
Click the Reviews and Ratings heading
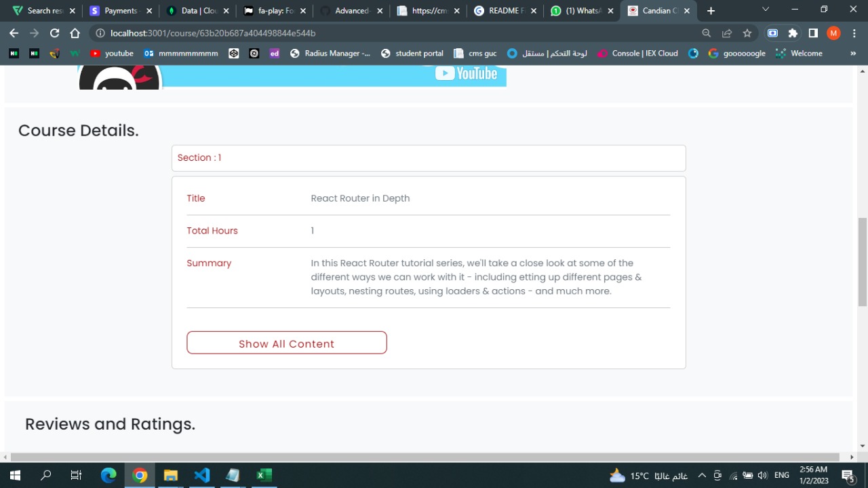click(x=110, y=424)
